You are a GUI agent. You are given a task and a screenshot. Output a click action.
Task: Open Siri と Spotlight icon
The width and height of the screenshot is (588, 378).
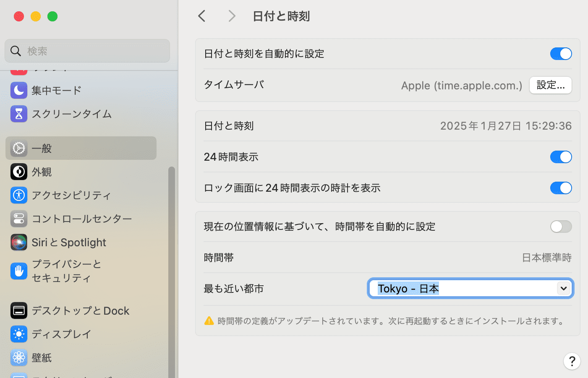(x=19, y=242)
